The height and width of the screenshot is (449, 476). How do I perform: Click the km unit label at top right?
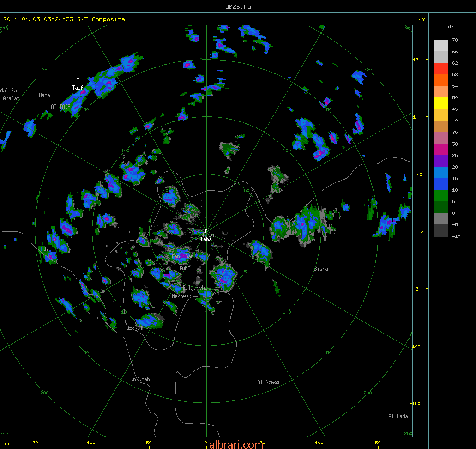point(422,19)
